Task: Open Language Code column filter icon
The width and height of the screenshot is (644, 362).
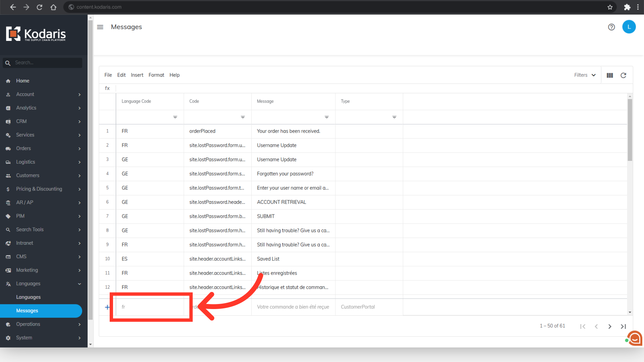Action: pyautogui.click(x=175, y=117)
